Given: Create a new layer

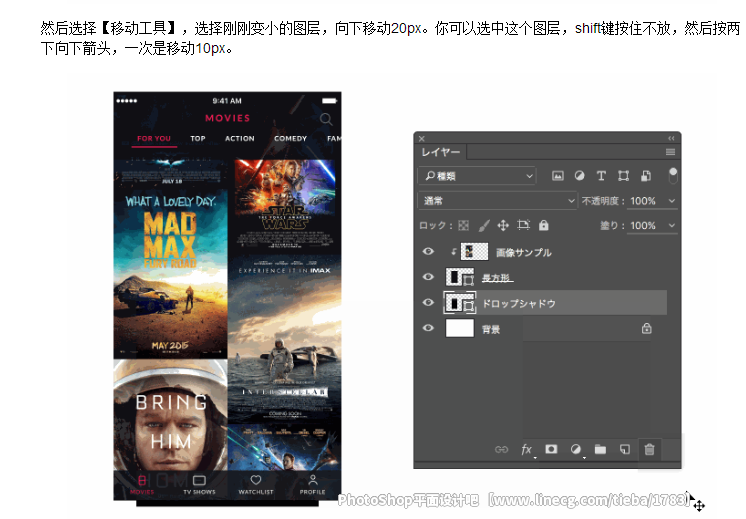Looking at the screenshot, I should (625, 449).
